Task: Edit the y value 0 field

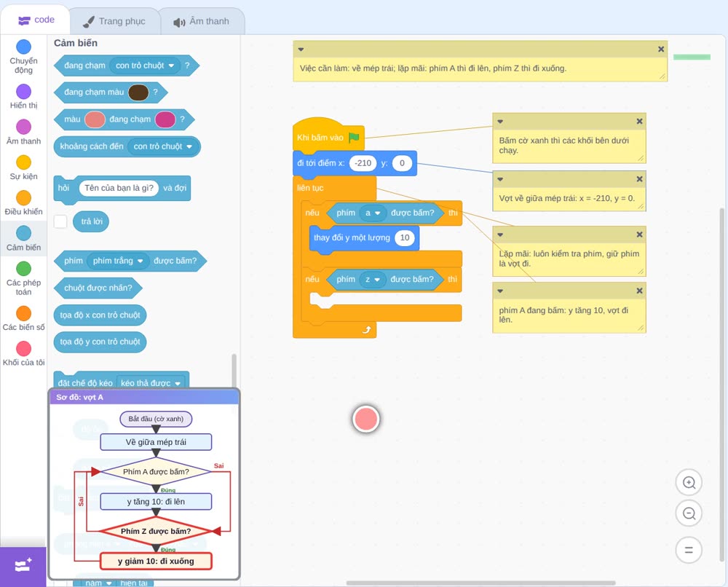Action: coord(402,163)
